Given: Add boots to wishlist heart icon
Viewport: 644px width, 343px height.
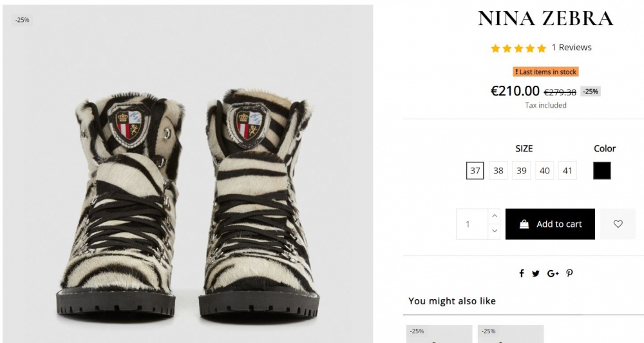Looking at the screenshot, I should 618,224.
